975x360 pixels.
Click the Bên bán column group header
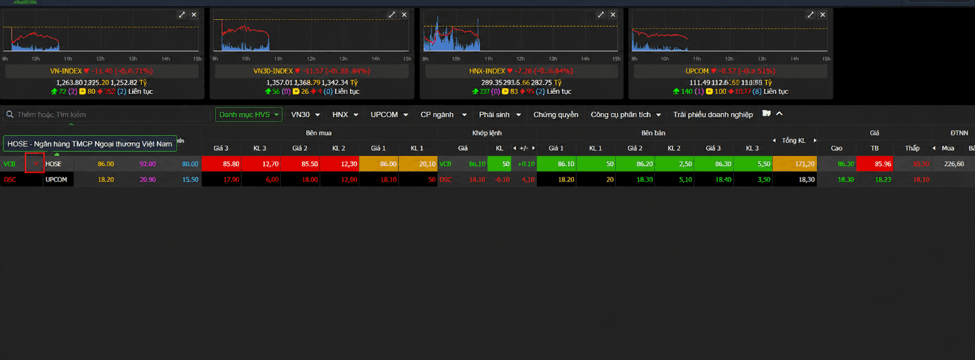654,133
